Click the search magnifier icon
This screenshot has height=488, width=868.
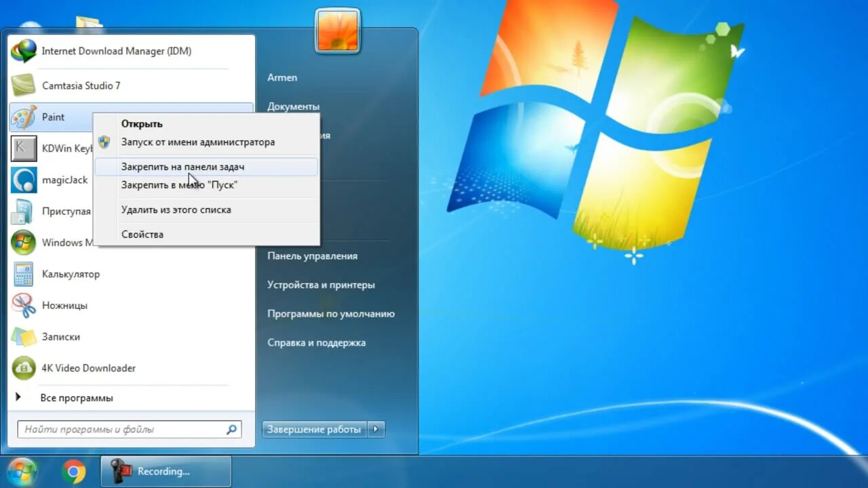[x=231, y=429]
